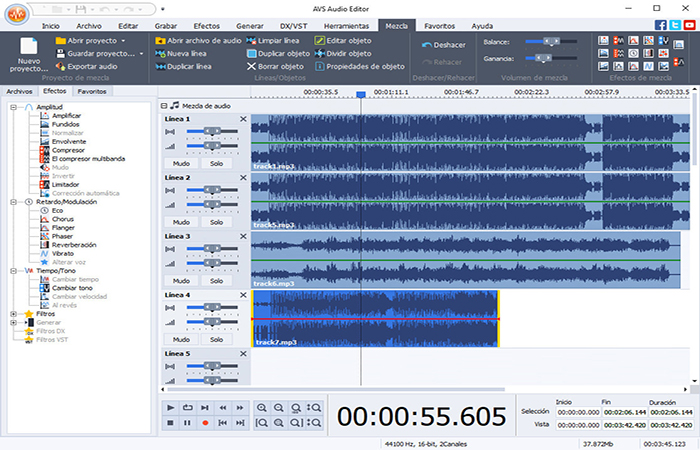Click Limpiar línea
This screenshot has width=700, height=450.
(273, 41)
